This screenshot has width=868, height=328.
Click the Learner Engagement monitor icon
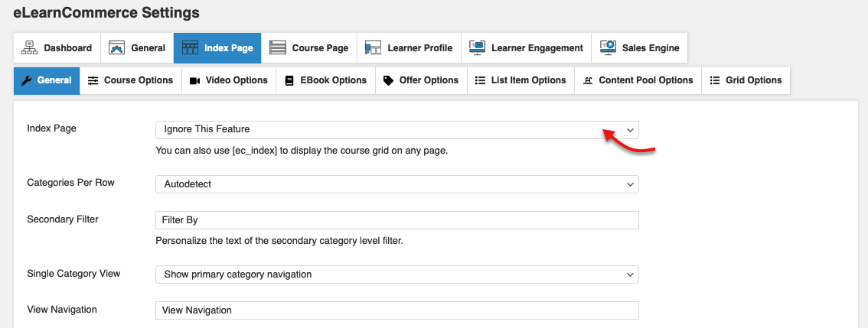click(x=477, y=48)
